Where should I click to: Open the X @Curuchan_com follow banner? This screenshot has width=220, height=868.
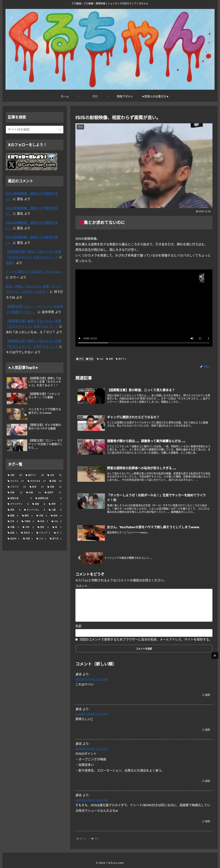coord(31,161)
